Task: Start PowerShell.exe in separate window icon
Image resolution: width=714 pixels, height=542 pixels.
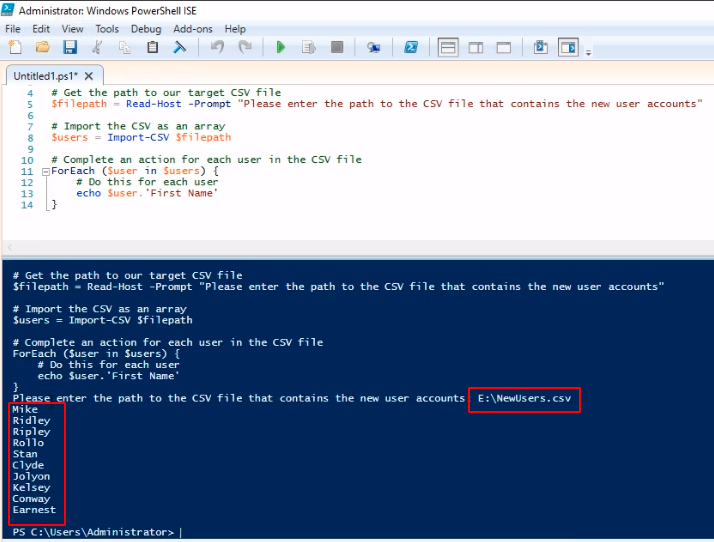Action: coord(411,47)
